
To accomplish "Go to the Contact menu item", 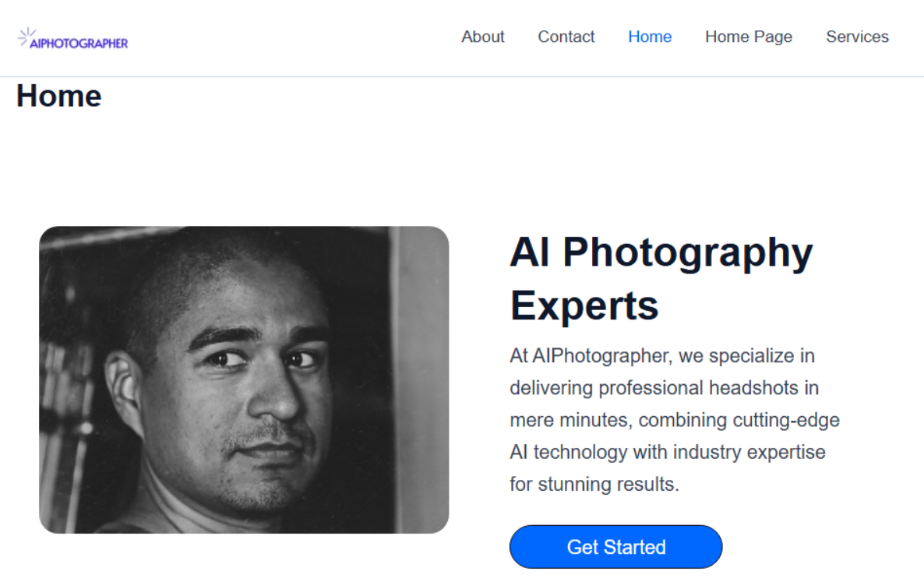I will coord(566,37).
